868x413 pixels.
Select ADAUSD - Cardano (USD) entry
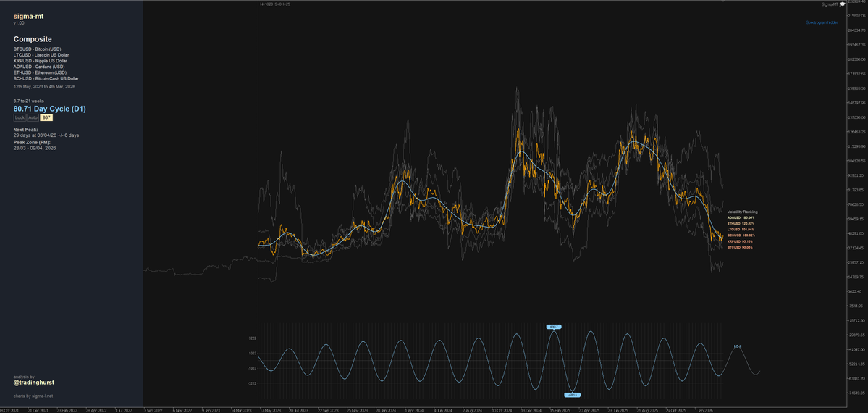(39, 67)
